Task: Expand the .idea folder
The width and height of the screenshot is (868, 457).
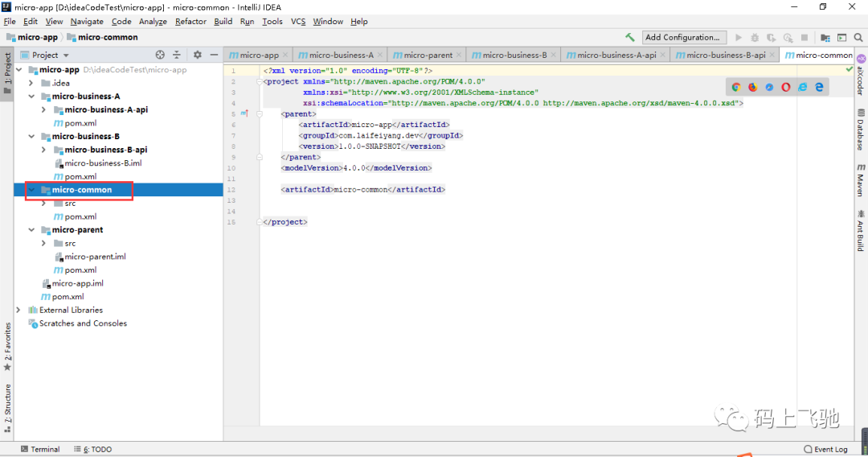Action: pos(31,83)
